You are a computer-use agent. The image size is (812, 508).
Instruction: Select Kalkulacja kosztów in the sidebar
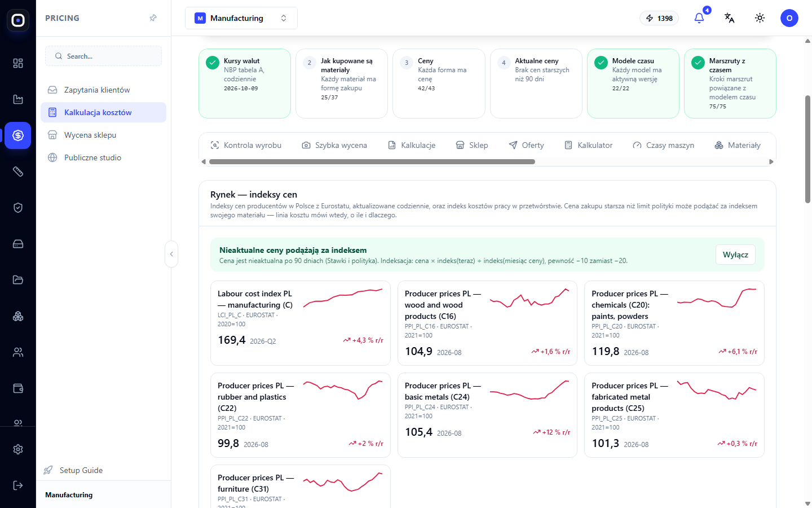[104, 112]
